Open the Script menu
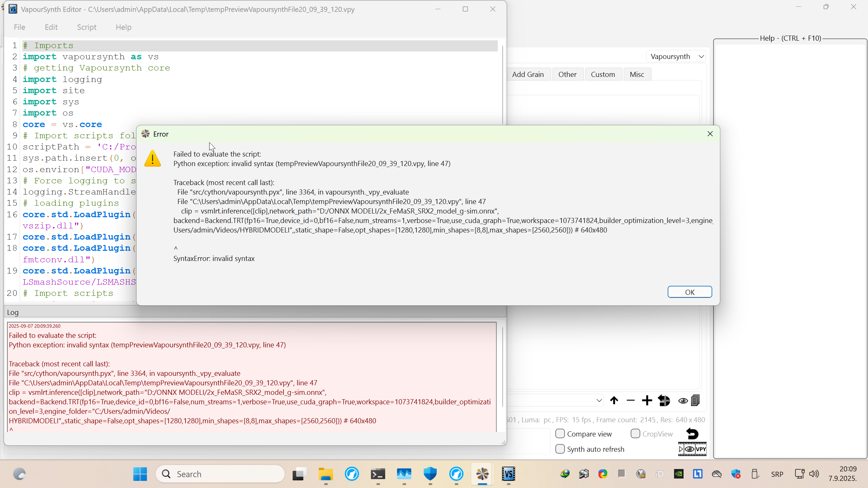Image resolution: width=868 pixels, height=488 pixels. click(86, 27)
